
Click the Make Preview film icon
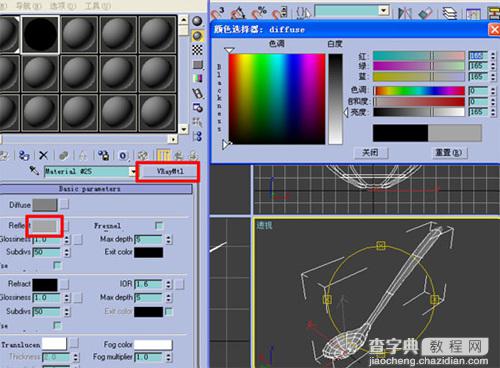coord(198,93)
